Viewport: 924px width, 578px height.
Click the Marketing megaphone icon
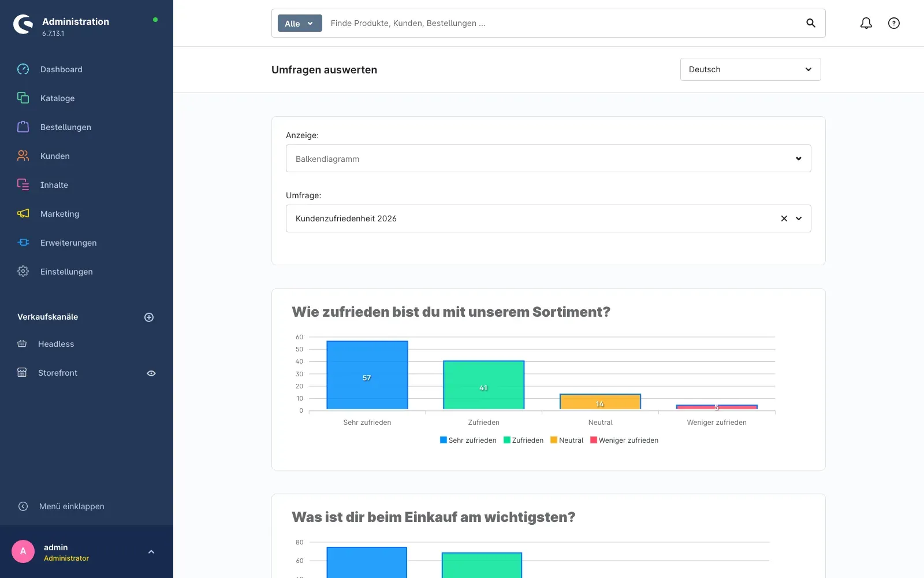pos(23,214)
